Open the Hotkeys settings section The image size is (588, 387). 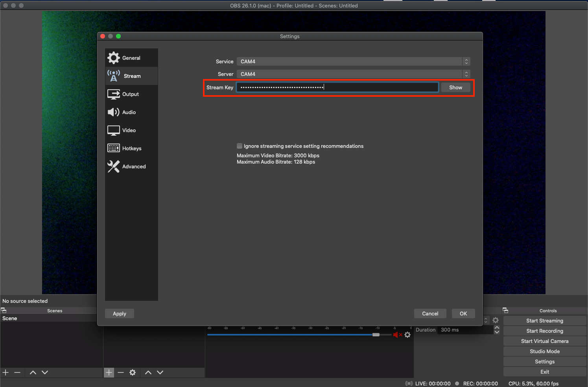(x=131, y=149)
